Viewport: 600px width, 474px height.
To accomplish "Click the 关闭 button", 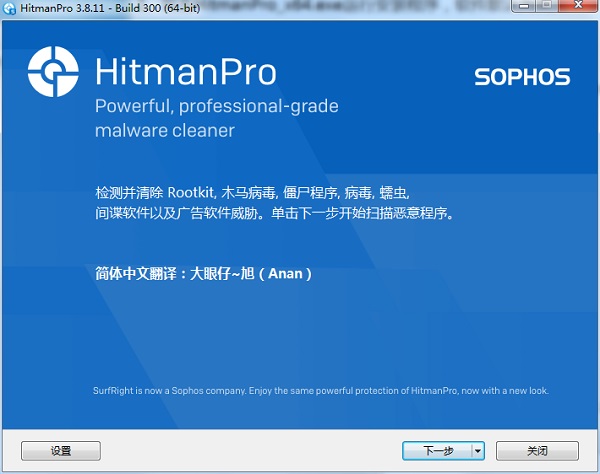I will pyautogui.click(x=537, y=451).
